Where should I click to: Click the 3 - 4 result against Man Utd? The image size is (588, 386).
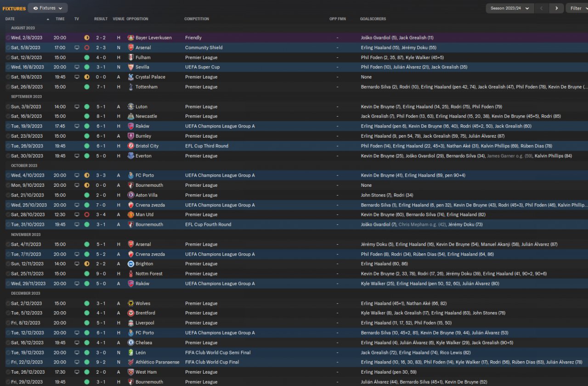pos(101,215)
